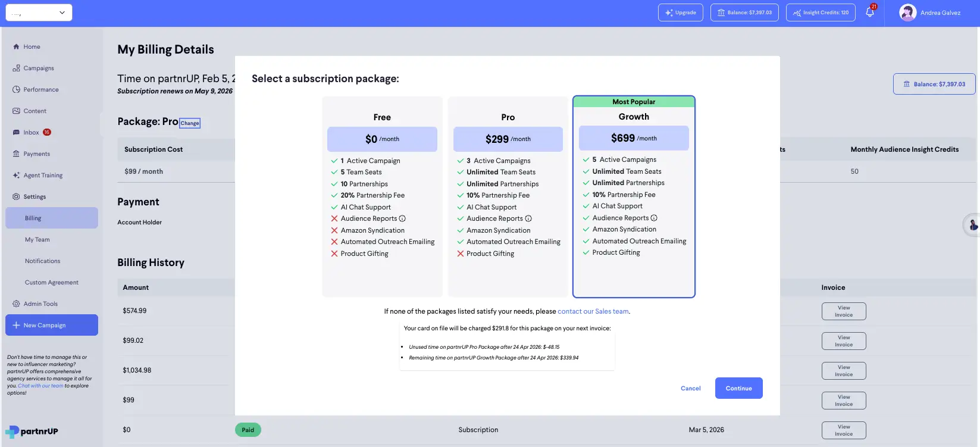
Task: Click the Home icon in sidebar
Action: tap(16, 46)
